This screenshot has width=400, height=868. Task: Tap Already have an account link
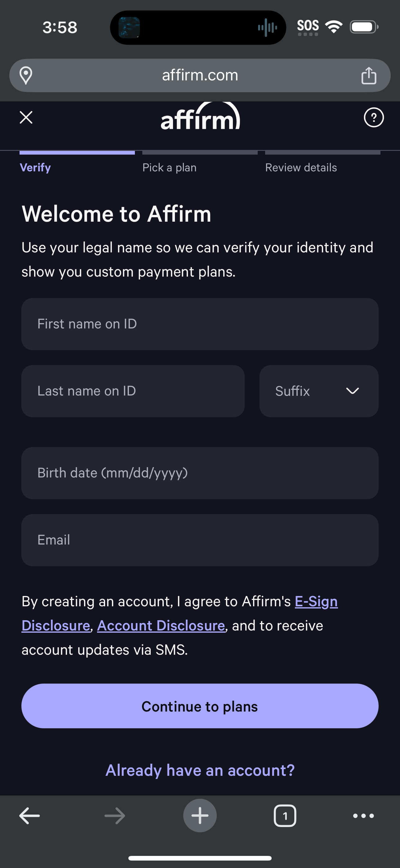[200, 770]
